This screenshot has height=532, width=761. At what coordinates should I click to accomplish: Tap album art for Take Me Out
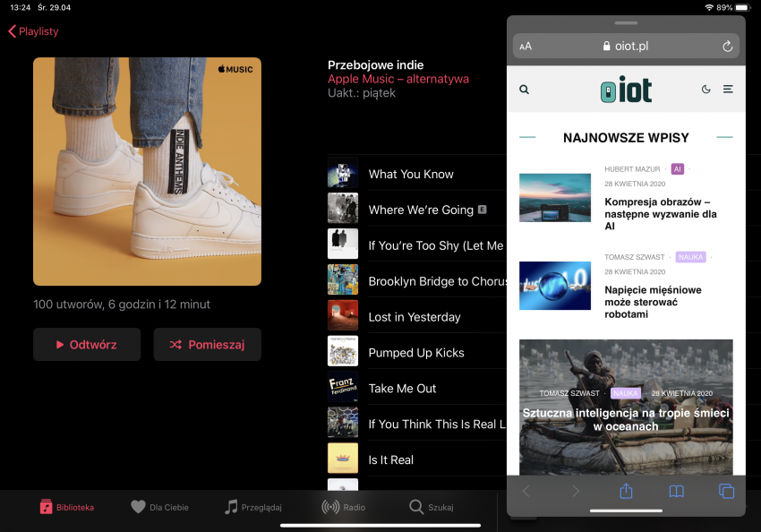pyautogui.click(x=343, y=387)
